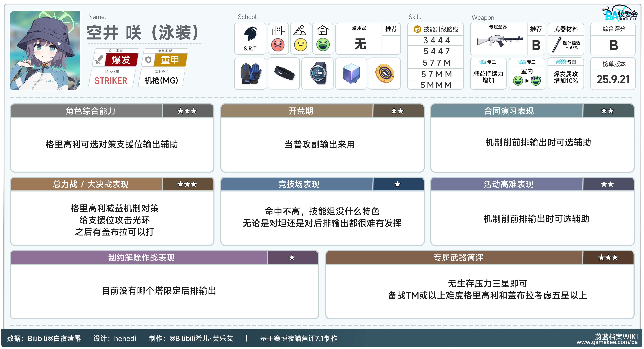Click the golden disc artifact icon
Viewport: 644px width, 349px height.
pos(385,73)
